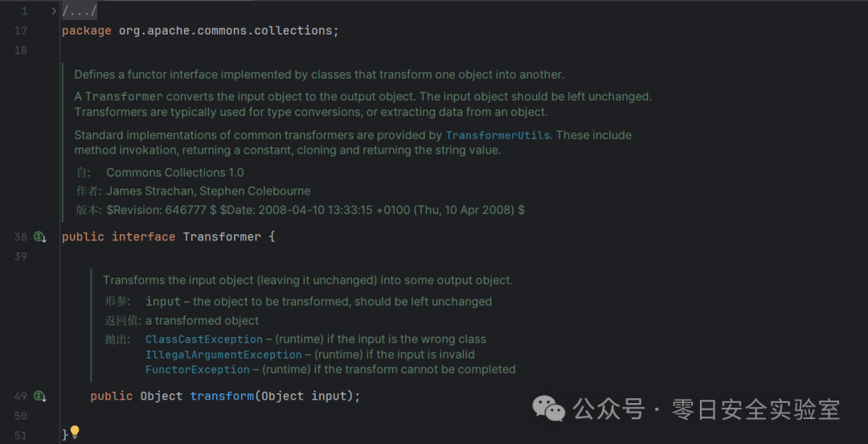
Task: Click the WeChat logo in the watermark
Action: pyautogui.click(x=549, y=409)
